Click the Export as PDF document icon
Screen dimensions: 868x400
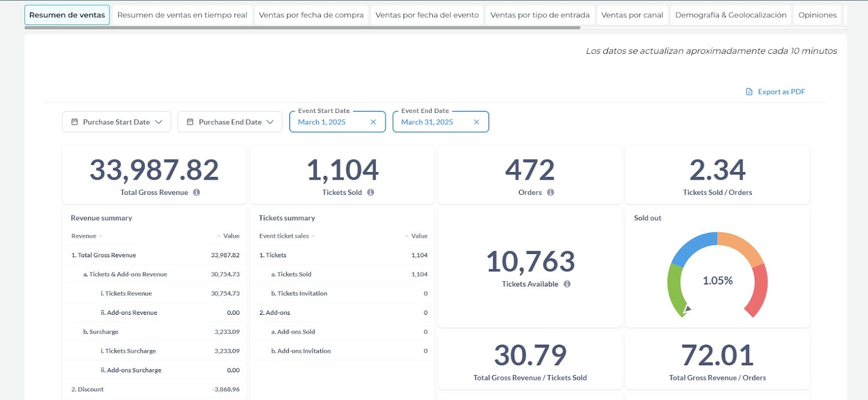(749, 92)
